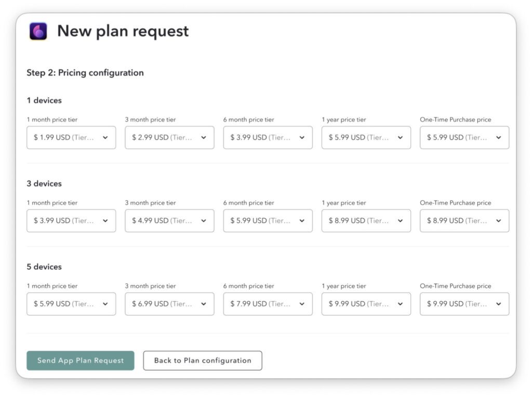
Task: Go Back to Plan configuration
Action: 202,360
